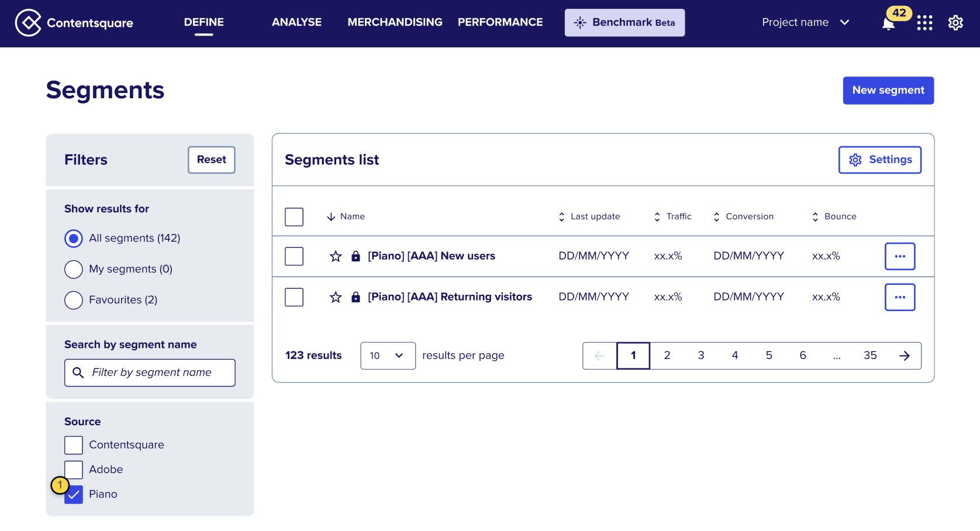This screenshot has height=531, width=980.
Task: Toggle select-all checkbox in table header
Action: tap(294, 217)
